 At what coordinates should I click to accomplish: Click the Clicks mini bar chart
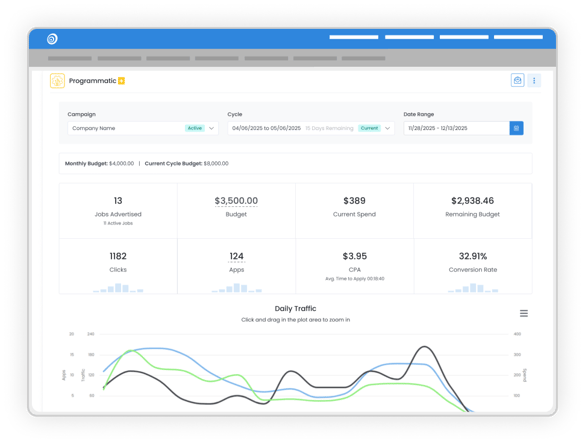[118, 288]
